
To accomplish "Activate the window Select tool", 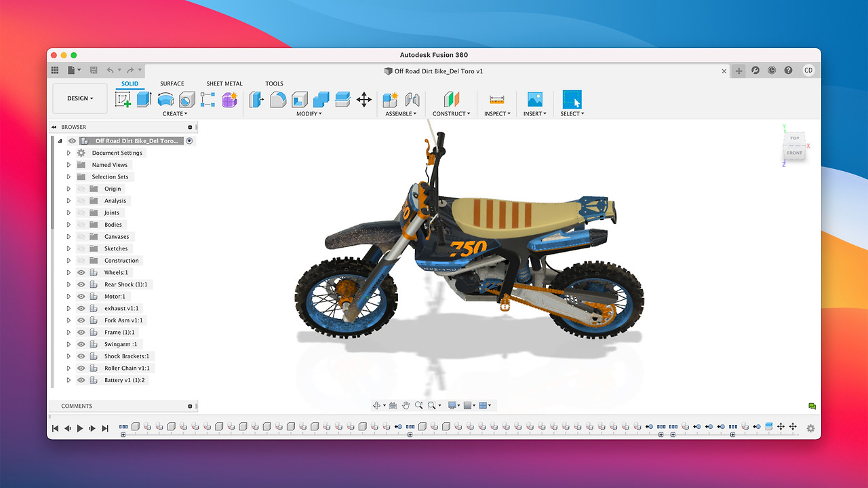I will tap(572, 99).
